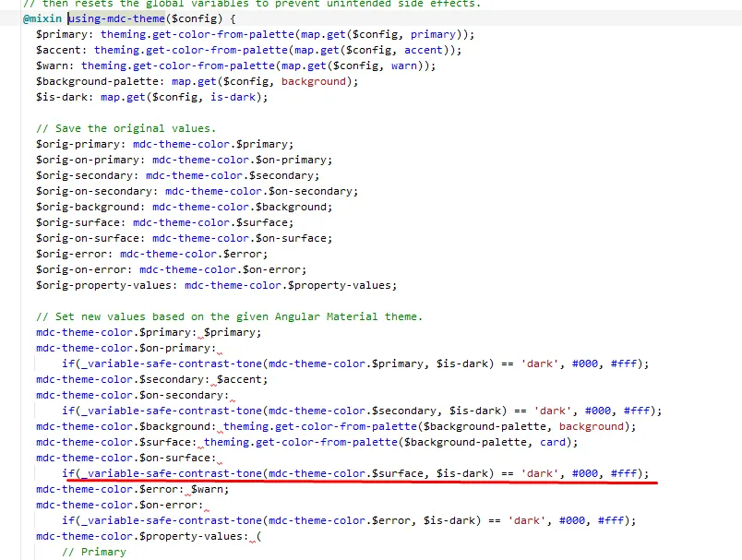Click 'card' argument in $surface line
The image size is (742, 560).
click(x=553, y=442)
